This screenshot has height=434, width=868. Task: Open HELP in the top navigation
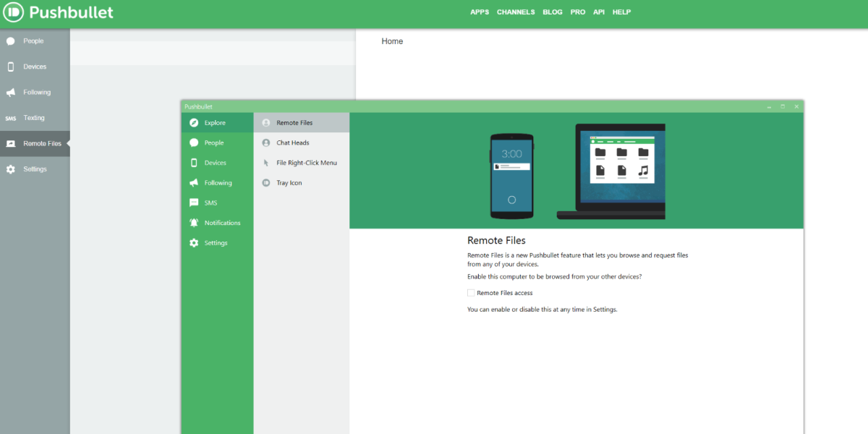[622, 12]
